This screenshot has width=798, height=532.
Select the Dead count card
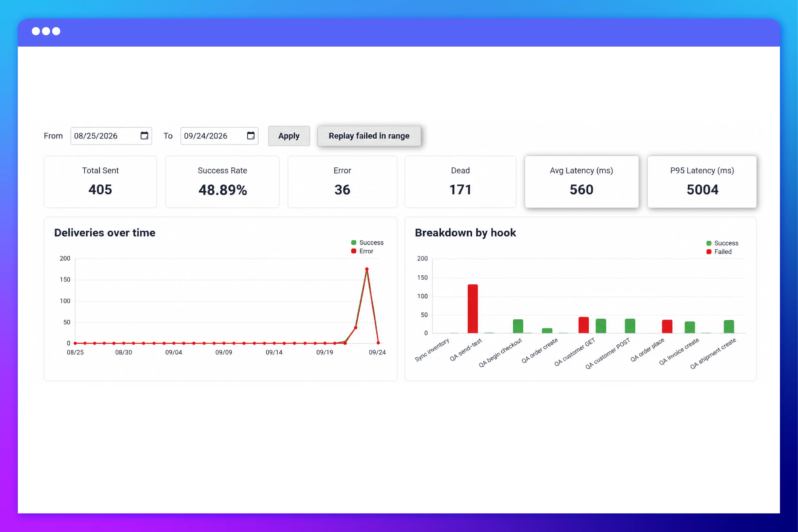coord(460,182)
